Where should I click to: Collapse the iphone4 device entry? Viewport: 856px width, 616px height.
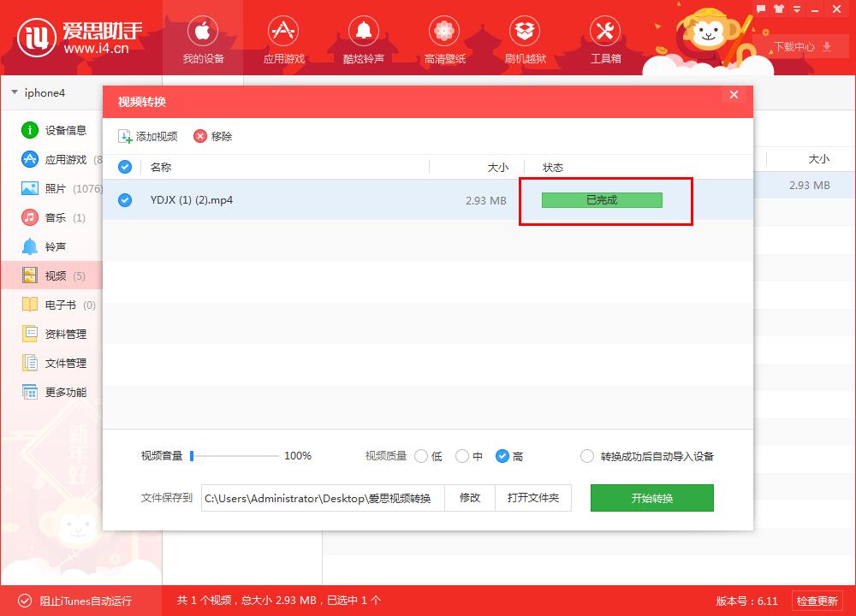[14, 93]
